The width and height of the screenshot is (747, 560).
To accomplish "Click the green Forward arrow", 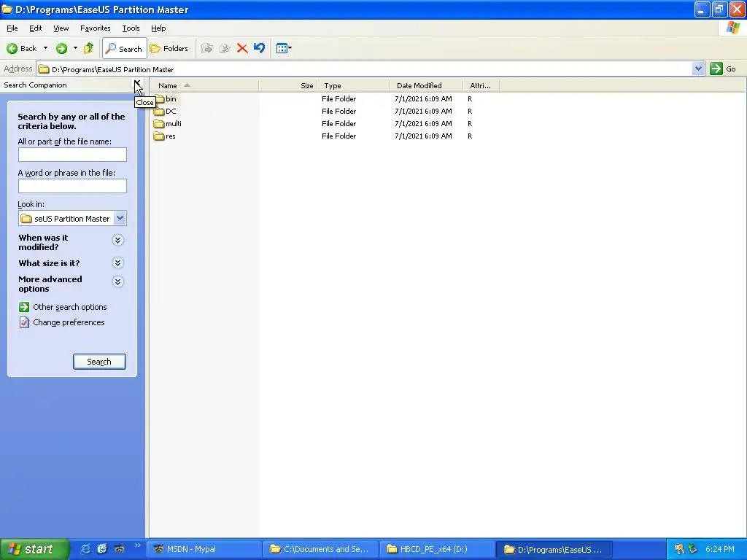I will point(61,48).
